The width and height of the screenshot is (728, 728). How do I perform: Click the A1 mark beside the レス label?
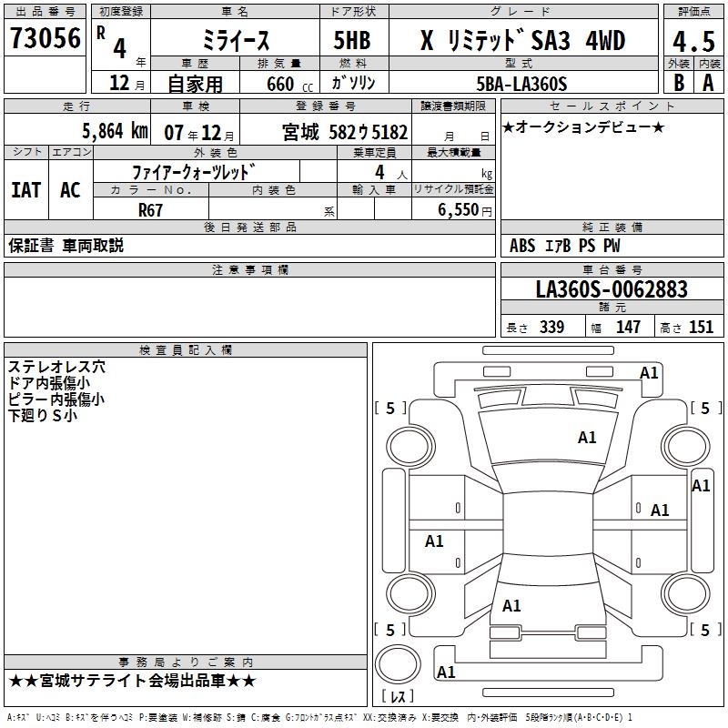coord(446,672)
